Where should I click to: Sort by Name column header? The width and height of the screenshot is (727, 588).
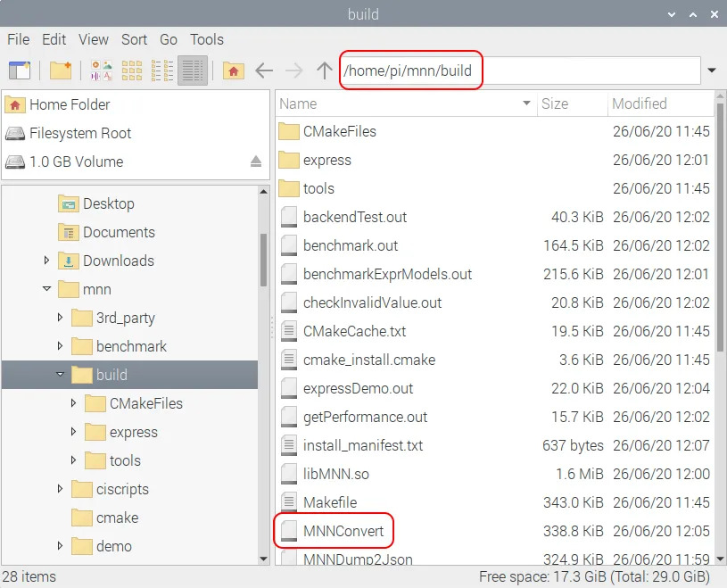pyautogui.click(x=406, y=104)
